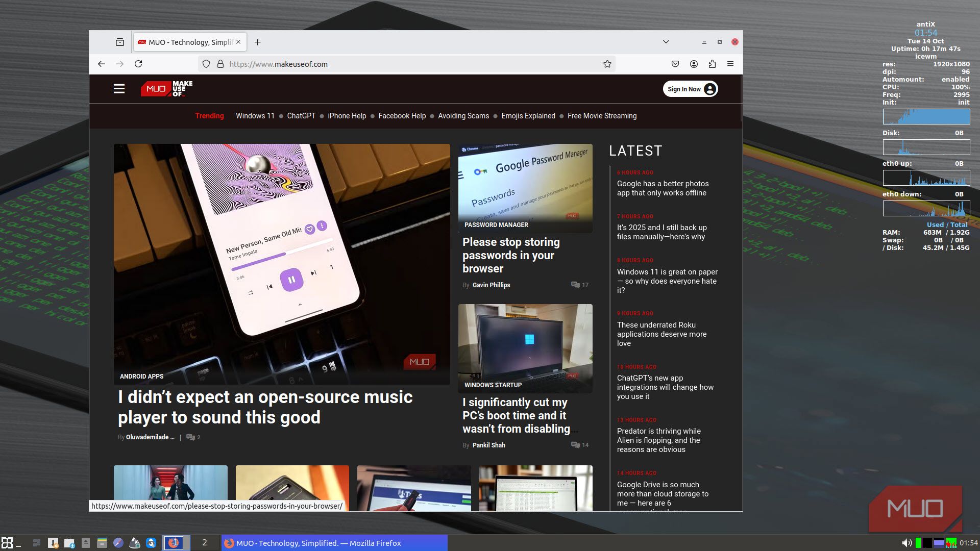Open the Firefox account icon

click(x=694, y=64)
